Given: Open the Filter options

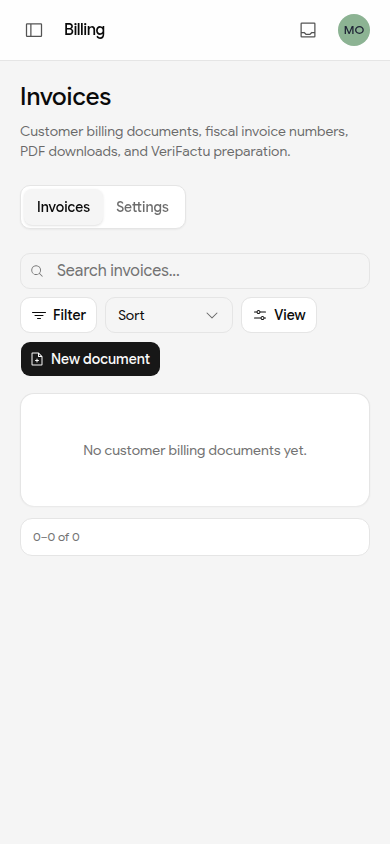Looking at the screenshot, I should (59, 315).
